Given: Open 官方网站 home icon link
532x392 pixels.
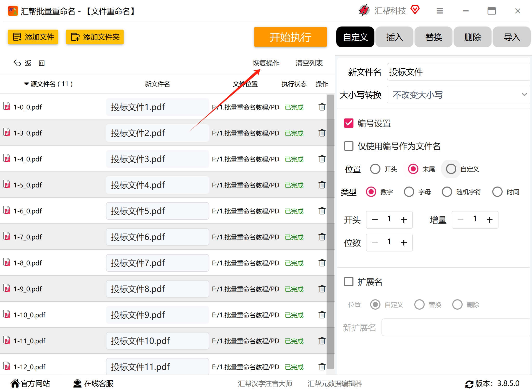Looking at the screenshot, I should 15,383.
